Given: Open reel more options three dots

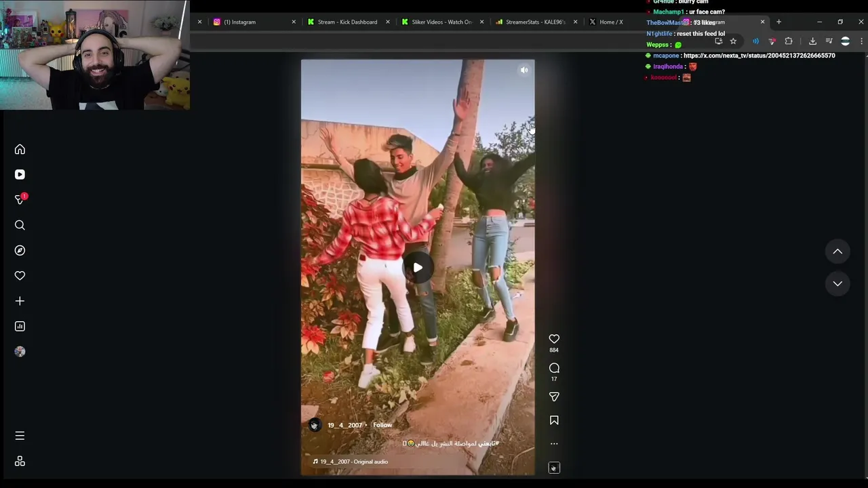Looking at the screenshot, I should point(554,444).
